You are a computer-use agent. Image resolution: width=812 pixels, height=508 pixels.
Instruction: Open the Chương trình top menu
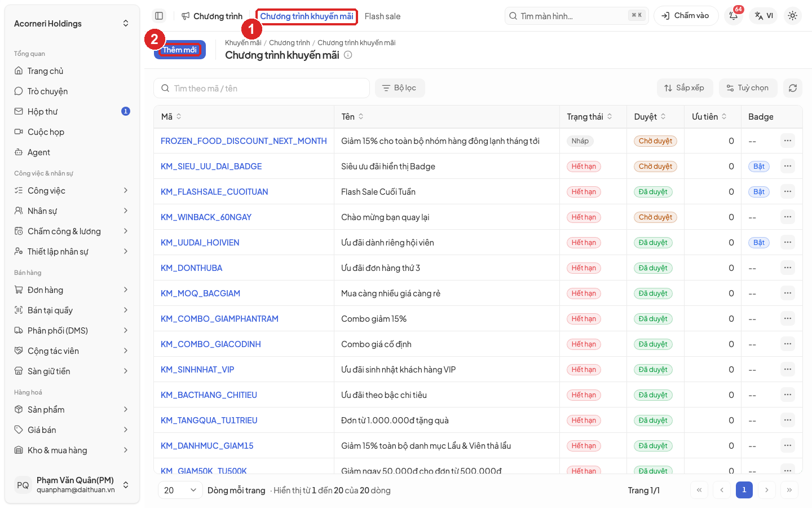(212, 16)
